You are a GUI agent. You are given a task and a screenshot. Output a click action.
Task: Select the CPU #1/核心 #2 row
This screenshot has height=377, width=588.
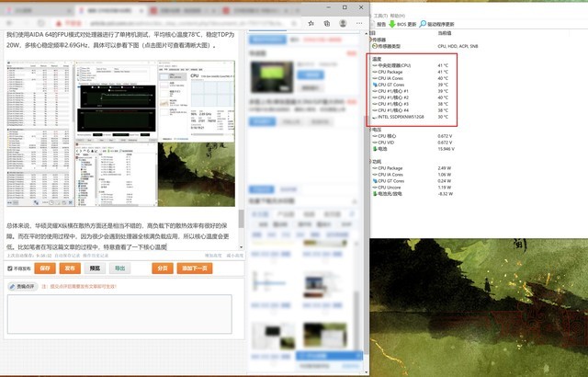[411, 97]
